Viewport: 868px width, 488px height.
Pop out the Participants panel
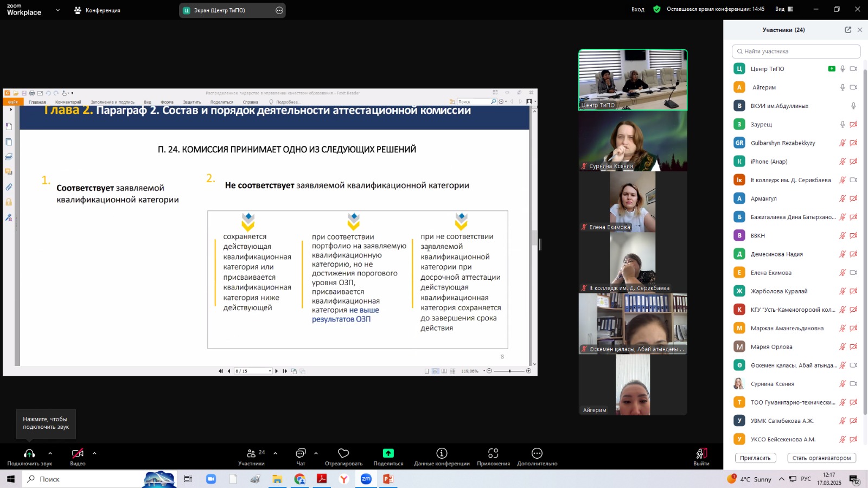coord(848,30)
